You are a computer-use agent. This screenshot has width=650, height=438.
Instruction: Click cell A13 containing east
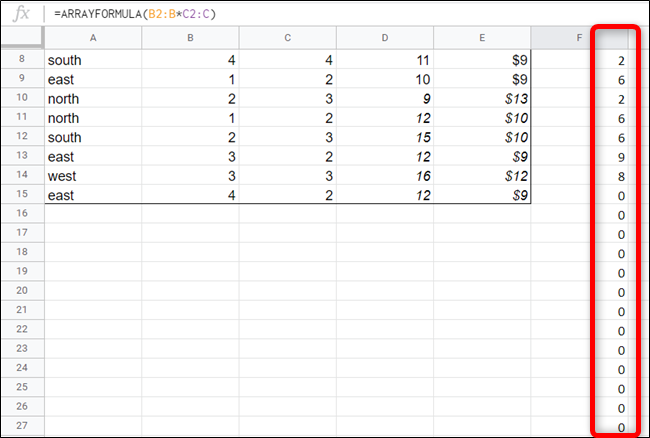click(x=93, y=156)
